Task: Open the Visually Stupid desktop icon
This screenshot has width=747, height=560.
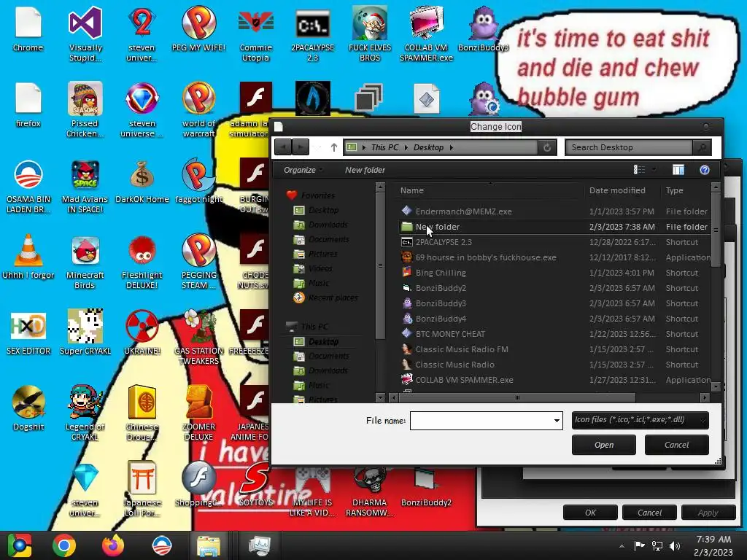Action: 85,34
